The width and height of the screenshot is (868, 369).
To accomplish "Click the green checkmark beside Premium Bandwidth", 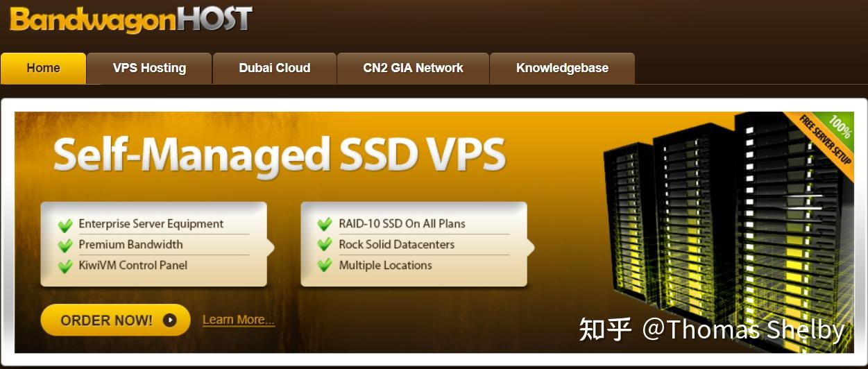I will click(x=65, y=246).
